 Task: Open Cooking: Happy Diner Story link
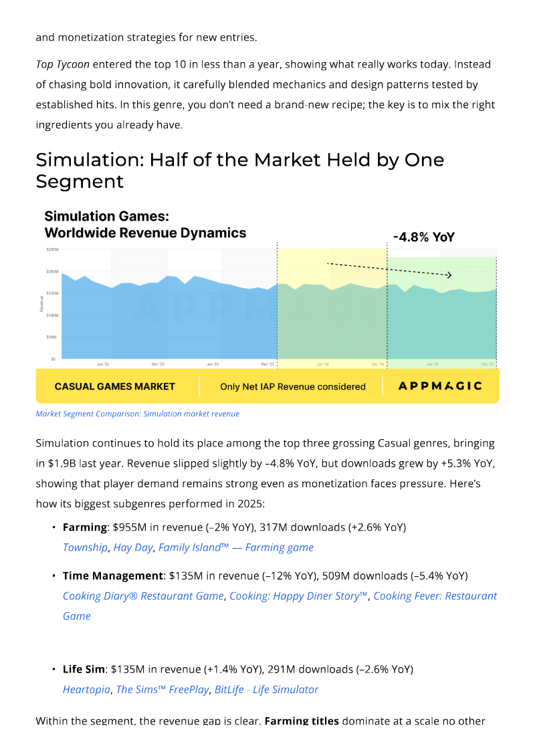point(299,596)
